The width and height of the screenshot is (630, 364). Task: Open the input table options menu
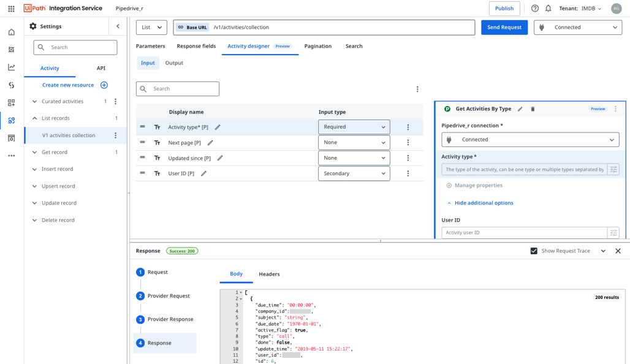click(x=417, y=89)
